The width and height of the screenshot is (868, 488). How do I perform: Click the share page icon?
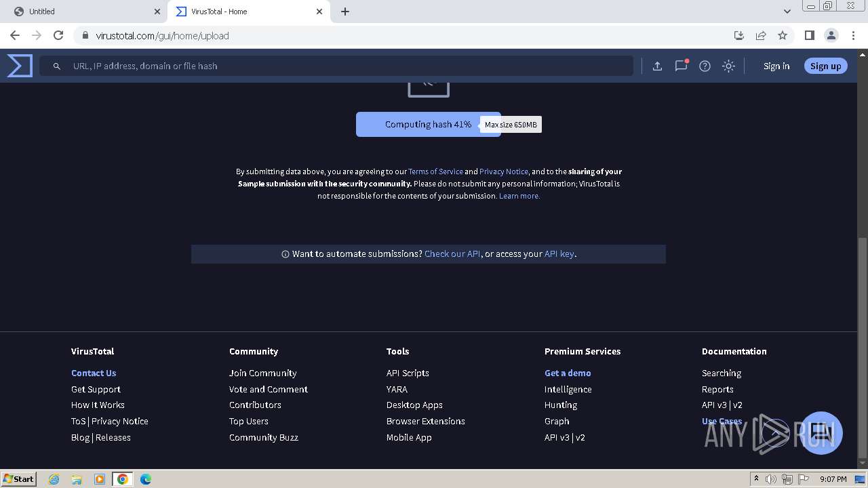point(761,35)
